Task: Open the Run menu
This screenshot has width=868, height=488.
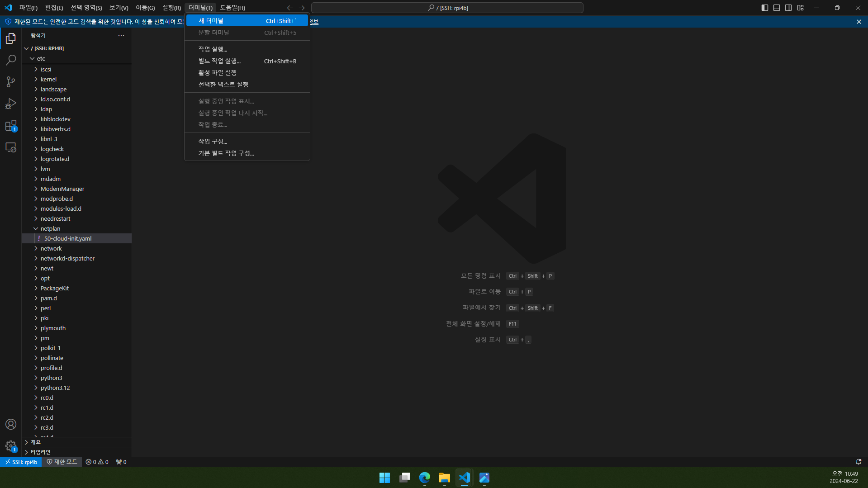Action: pyautogui.click(x=171, y=8)
